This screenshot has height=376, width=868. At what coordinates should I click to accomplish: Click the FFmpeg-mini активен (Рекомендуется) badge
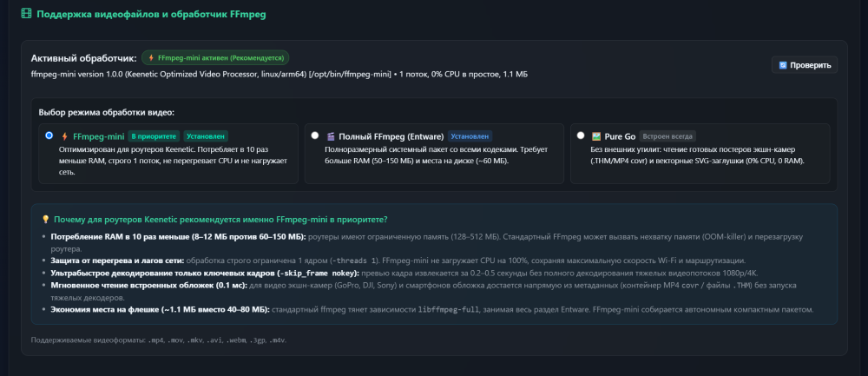tap(215, 57)
